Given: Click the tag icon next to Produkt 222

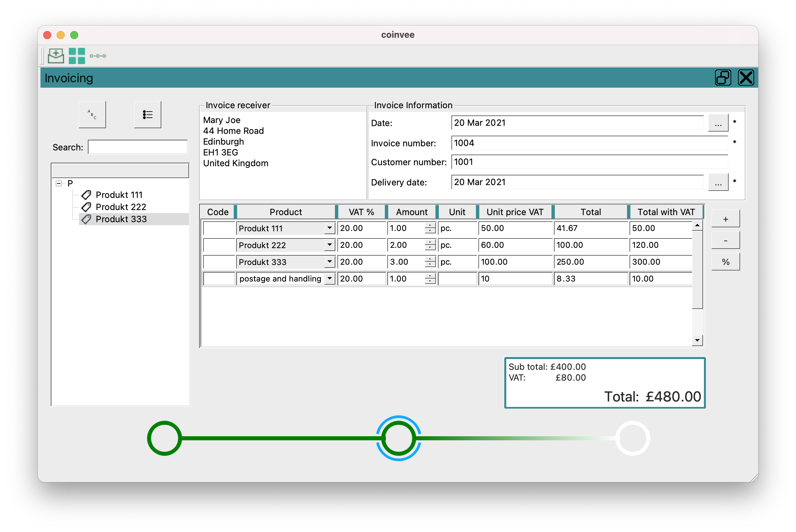Looking at the screenshot, I should (x=86, y=207).
